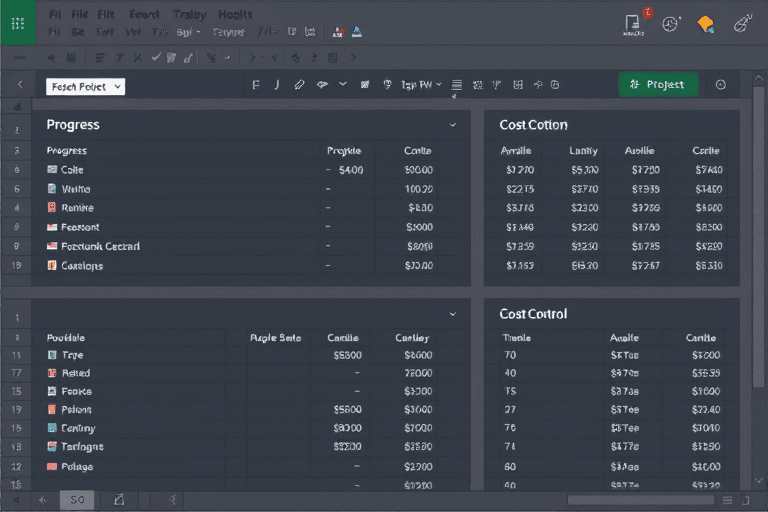
Task: Click the circular icon right of Project button
Action: coord(721,86)
